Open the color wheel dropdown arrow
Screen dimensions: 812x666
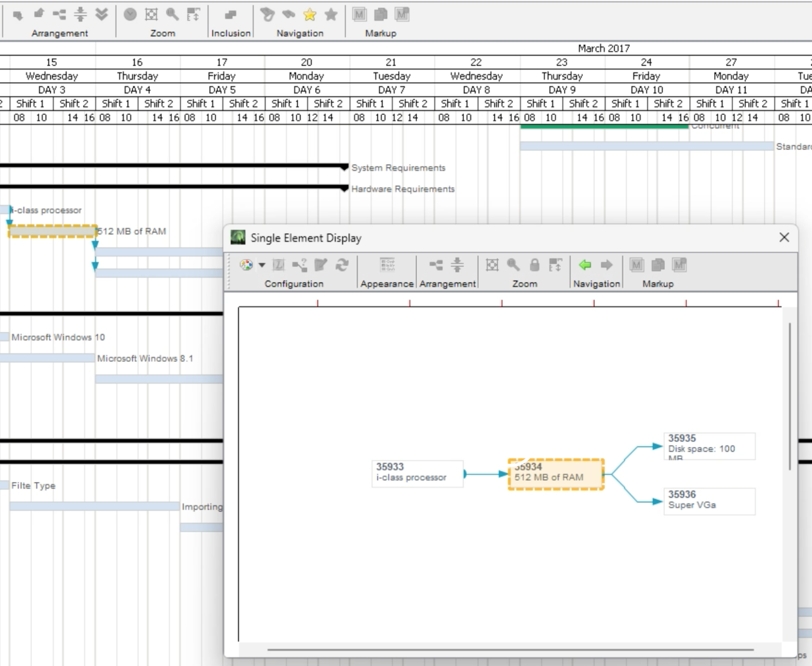(x=262, y=265)
